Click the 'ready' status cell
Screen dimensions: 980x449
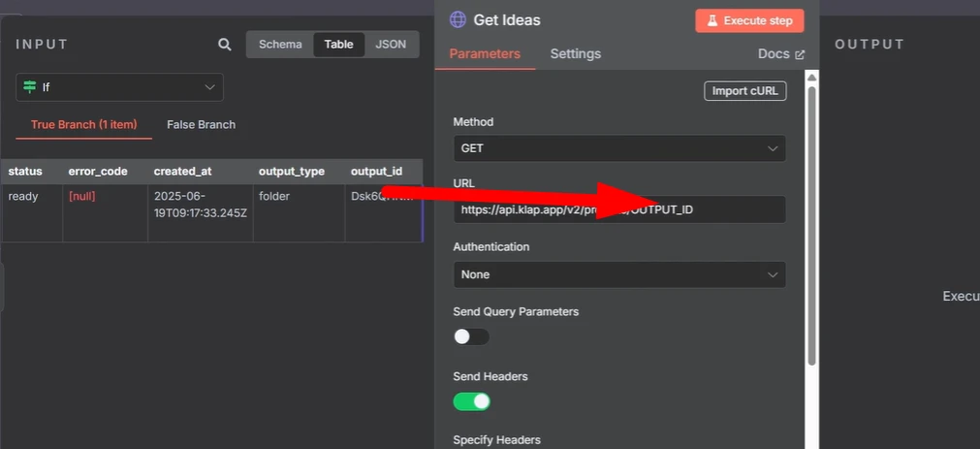click(31, 213)
